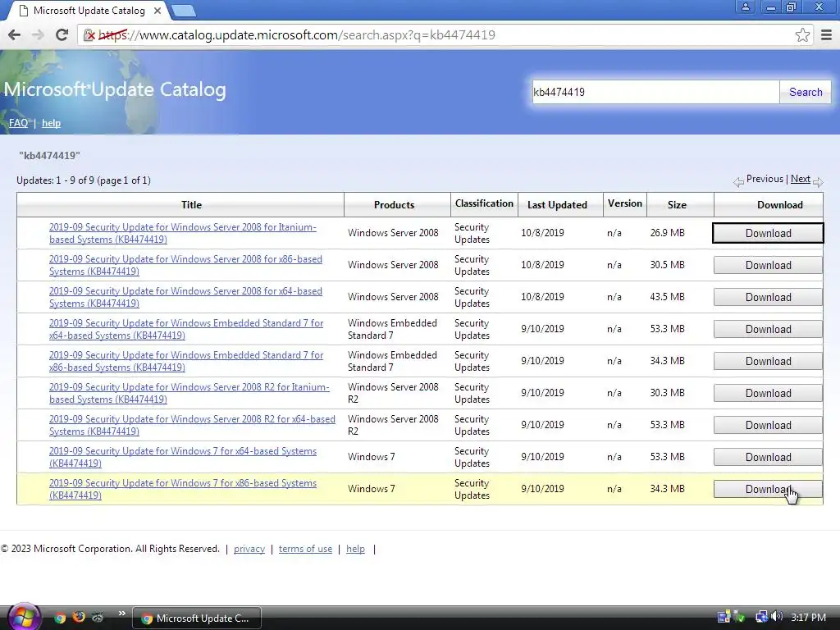840x630 pixels.
Task: Open the privacy link in footer
Action: click(249, 549)
